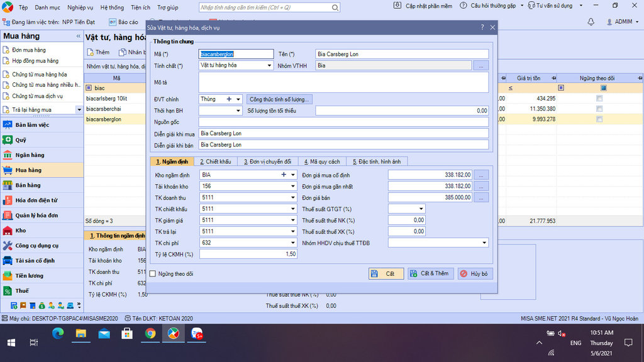Open Hóa đơn điện tử module
This screenshot has width=644, height=362.
tap(42, 200)
